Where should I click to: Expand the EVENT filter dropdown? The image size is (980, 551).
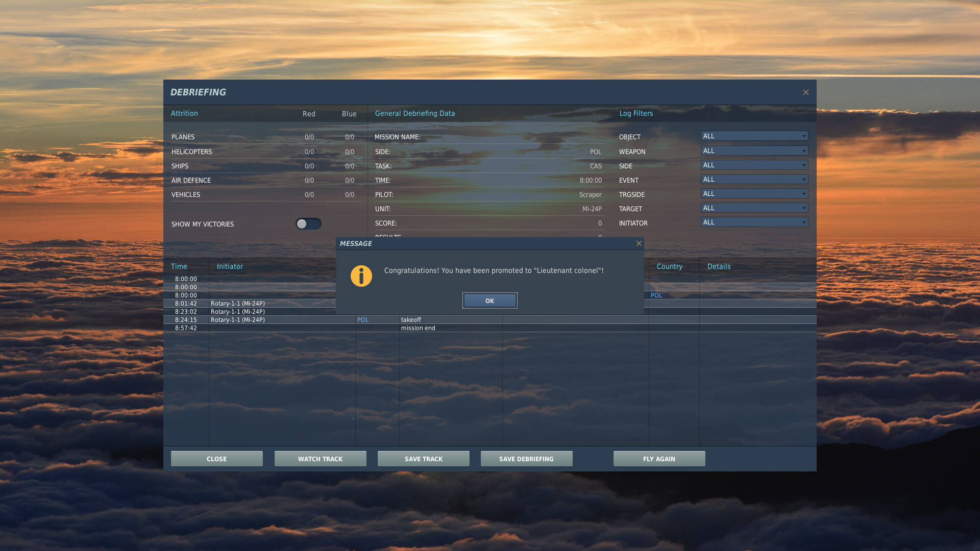[x=754, y=180]
